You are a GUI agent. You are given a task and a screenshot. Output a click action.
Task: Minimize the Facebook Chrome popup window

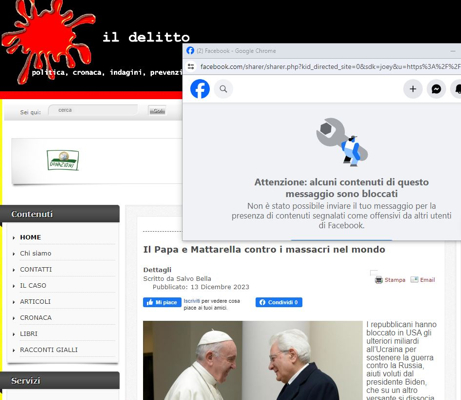coord(453,51)
